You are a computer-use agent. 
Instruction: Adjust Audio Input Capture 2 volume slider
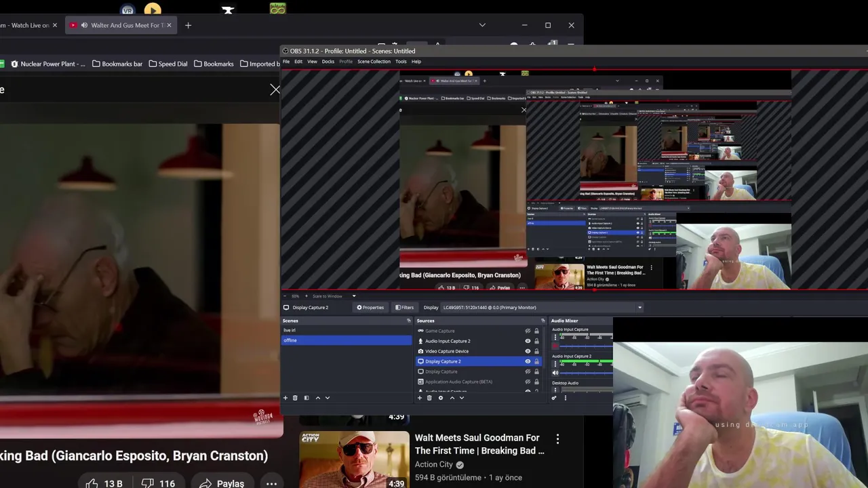click(x=586, y=373)
